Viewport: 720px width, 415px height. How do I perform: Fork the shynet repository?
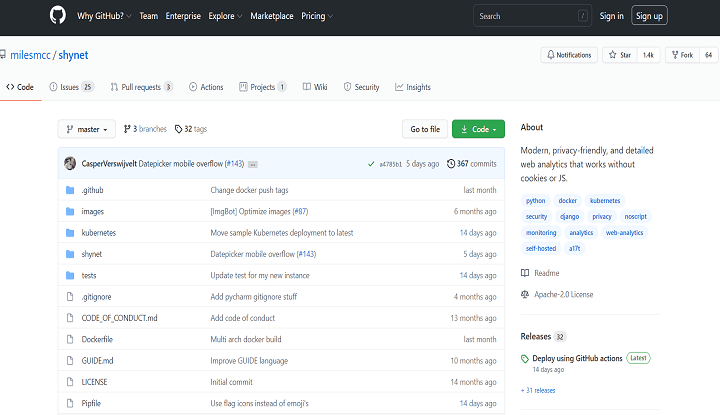click(682, 55)
